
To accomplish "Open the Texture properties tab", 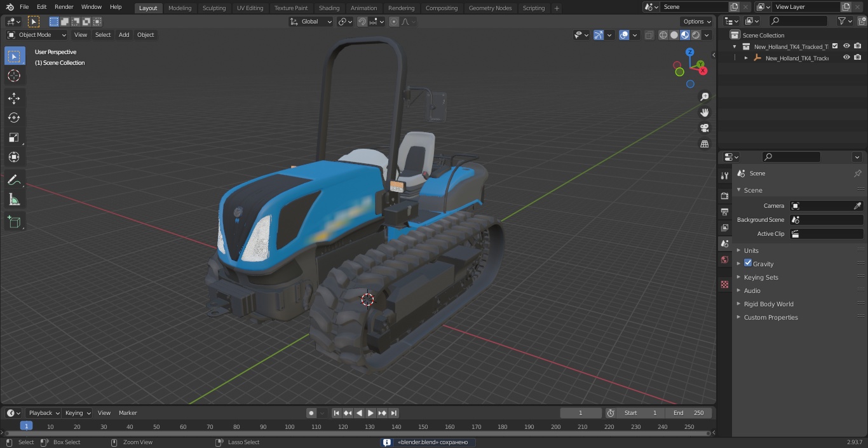I will [724, 284].
